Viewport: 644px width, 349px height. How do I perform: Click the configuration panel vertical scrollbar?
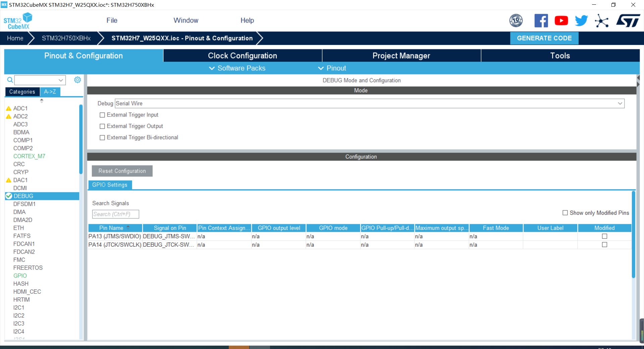(x=633, y=234)
